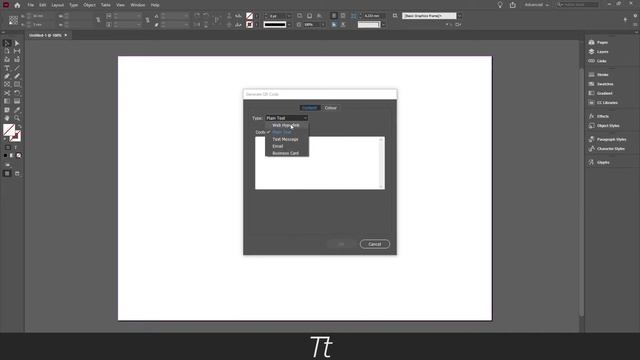Choose Text Message from type list
The width and height of the screenshot is (640, 360).
(287, 139)
